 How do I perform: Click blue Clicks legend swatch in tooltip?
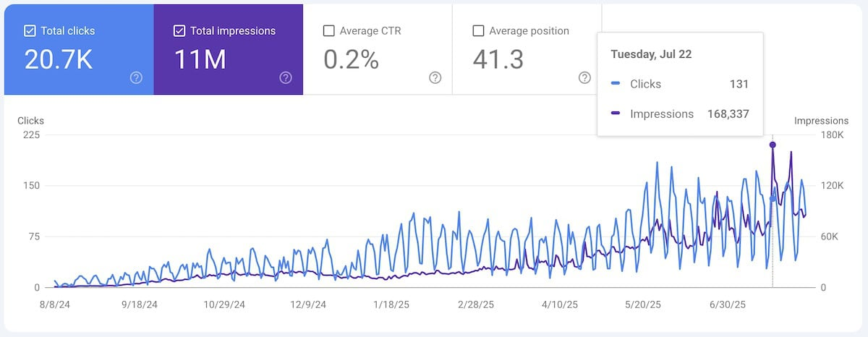click(616, 84)
